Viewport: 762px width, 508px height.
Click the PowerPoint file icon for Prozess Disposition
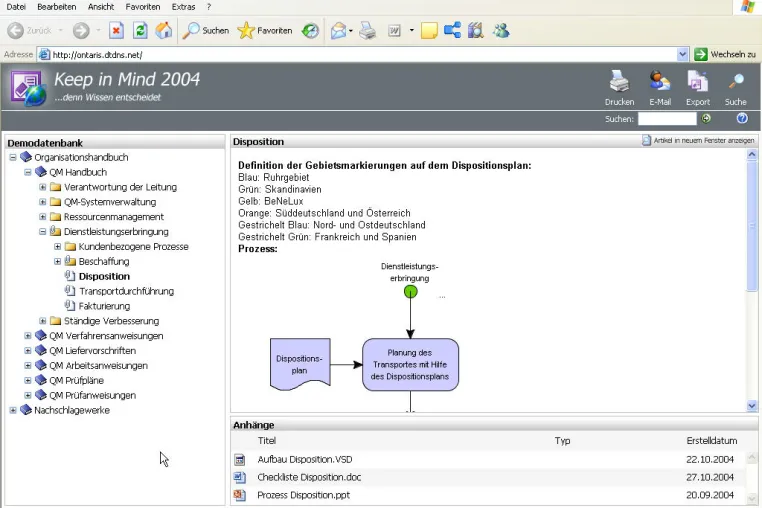click(x=240, y=495)
